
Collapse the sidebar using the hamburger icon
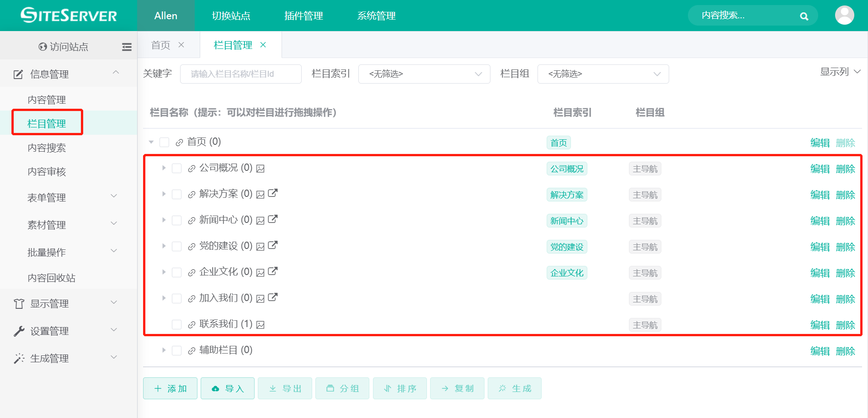click(127, 46)
